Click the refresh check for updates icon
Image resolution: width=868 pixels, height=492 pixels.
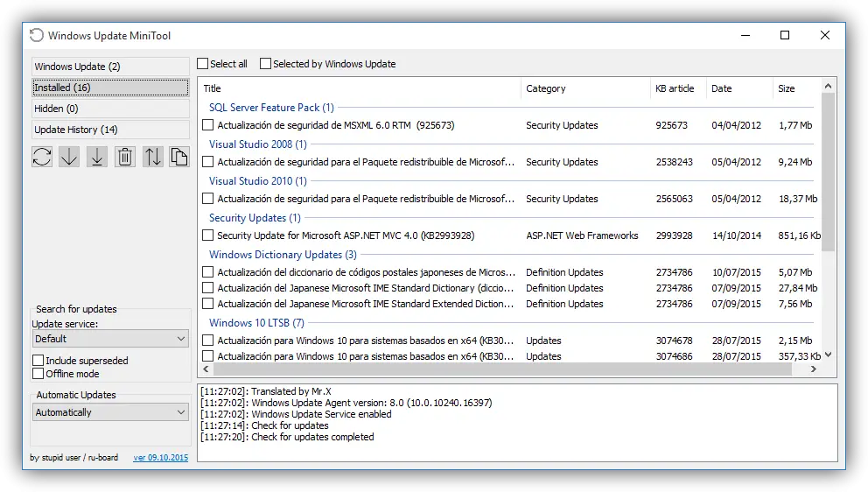pos(42,157)
